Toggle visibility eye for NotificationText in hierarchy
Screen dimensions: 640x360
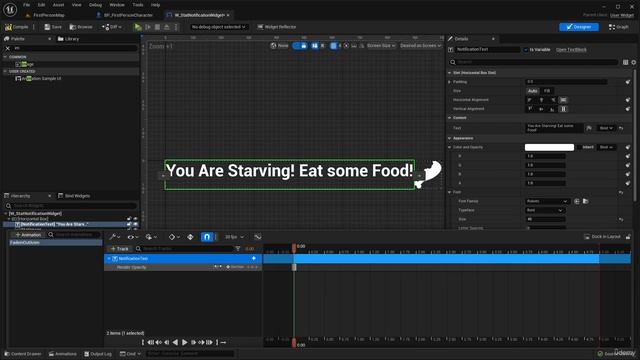(136, 224)
